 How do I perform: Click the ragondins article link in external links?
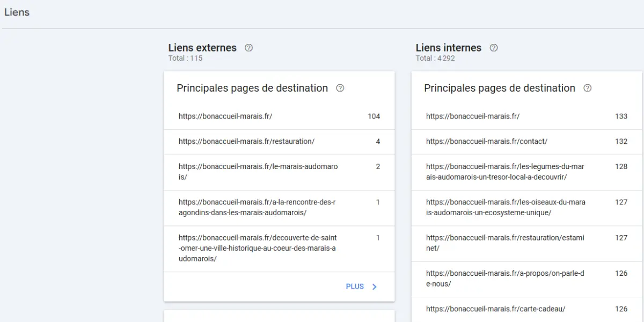[x=258, y=208]
